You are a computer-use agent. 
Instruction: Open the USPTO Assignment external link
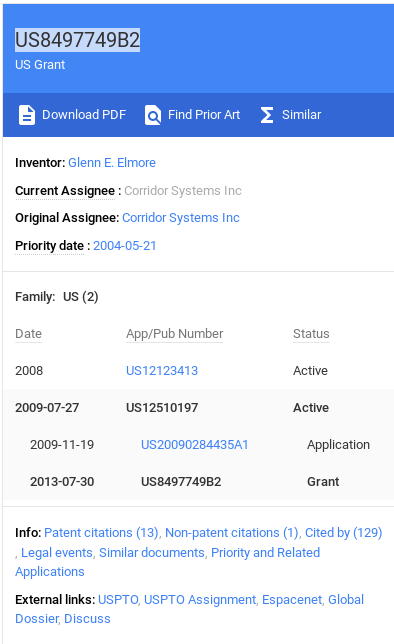tap(200, 600)
